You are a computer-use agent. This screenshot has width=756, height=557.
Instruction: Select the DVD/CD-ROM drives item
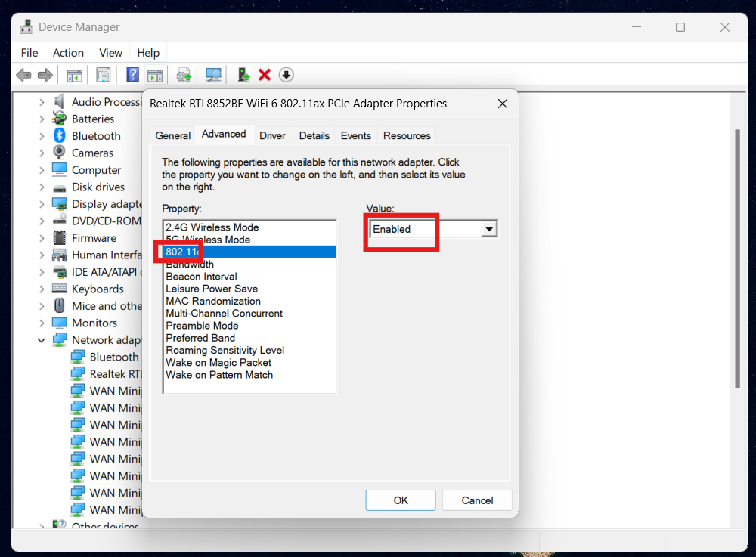[x=97, y=221]
